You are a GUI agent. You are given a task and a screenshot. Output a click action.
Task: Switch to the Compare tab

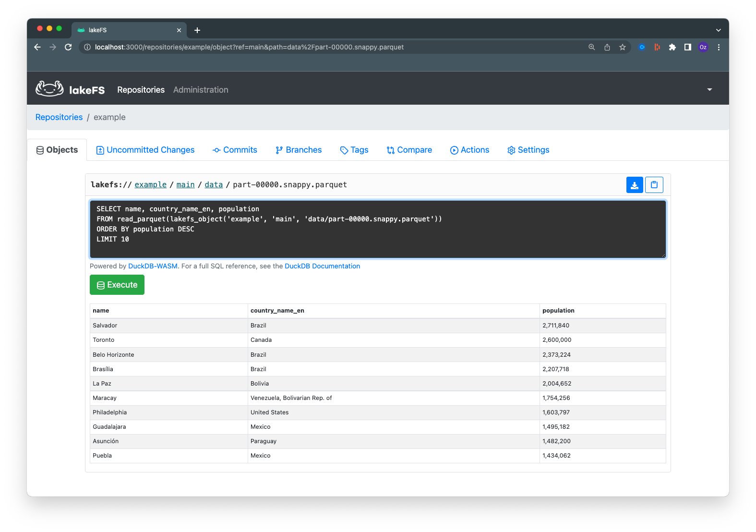tap(409, 150)
